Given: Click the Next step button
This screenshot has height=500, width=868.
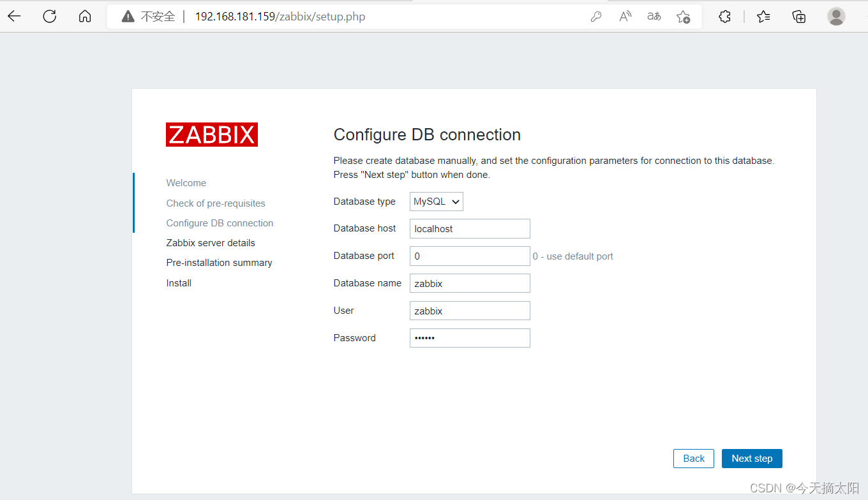Looking at the screenshot, I should pos(752,459).
